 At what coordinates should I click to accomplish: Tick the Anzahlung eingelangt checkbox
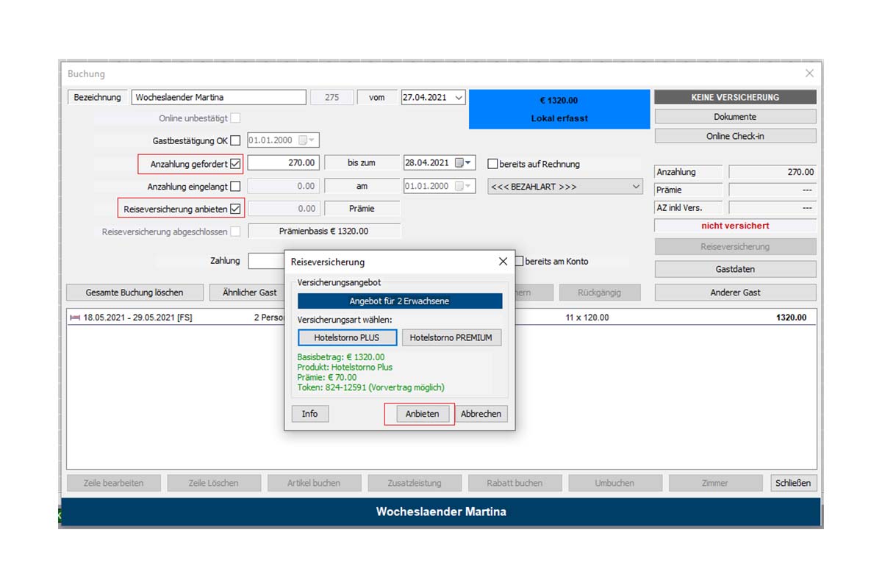tap(235, 187)
